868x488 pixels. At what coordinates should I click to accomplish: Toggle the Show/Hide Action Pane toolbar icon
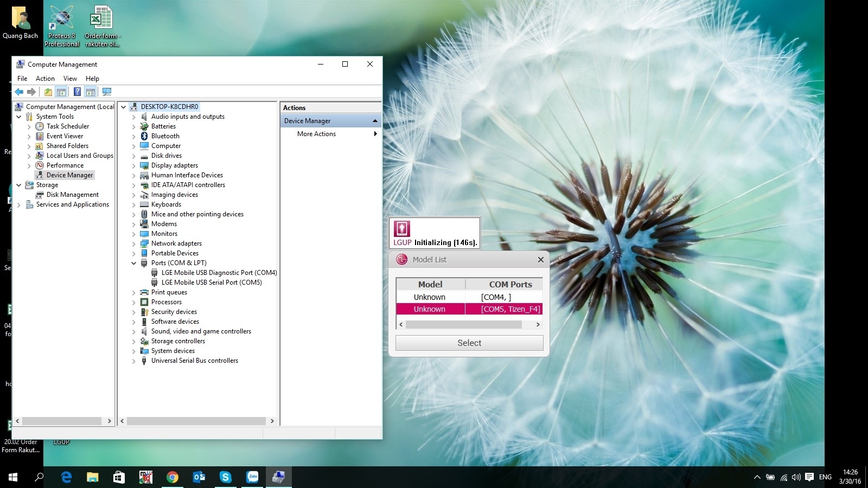click(91, 92)
